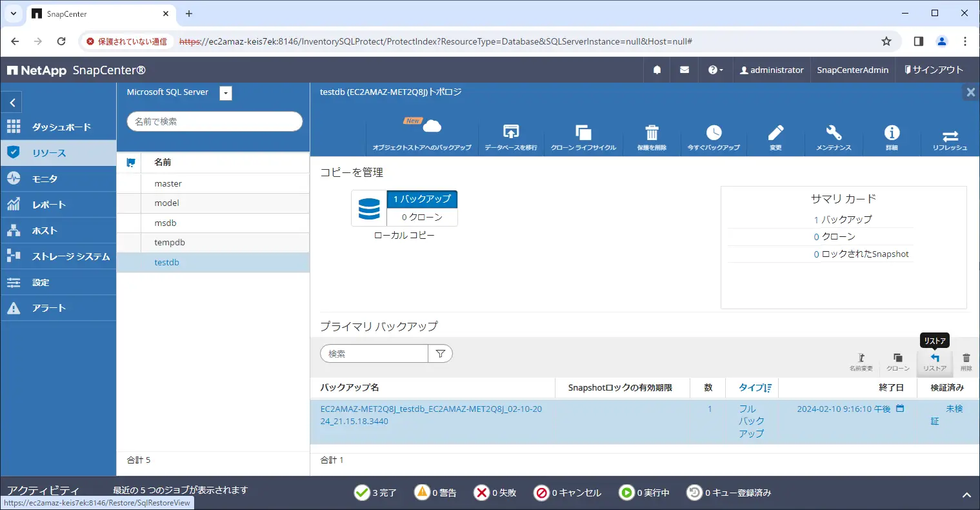Focus the search by name field
This screenshot has width=980, height=510.
pyautogui.click(x=215, y=121)
